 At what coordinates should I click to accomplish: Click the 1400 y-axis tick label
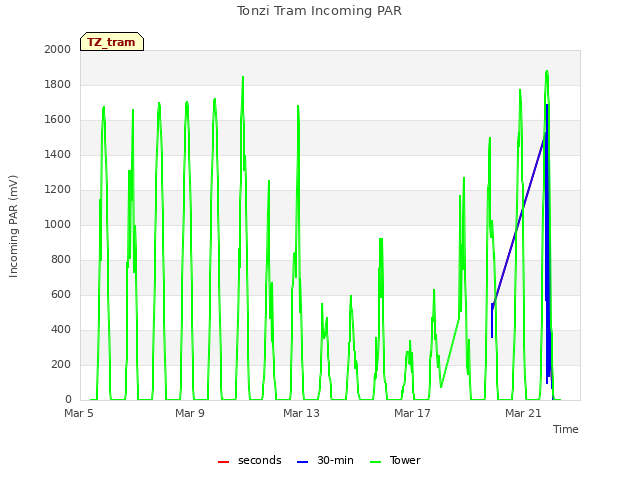point(58,154)
